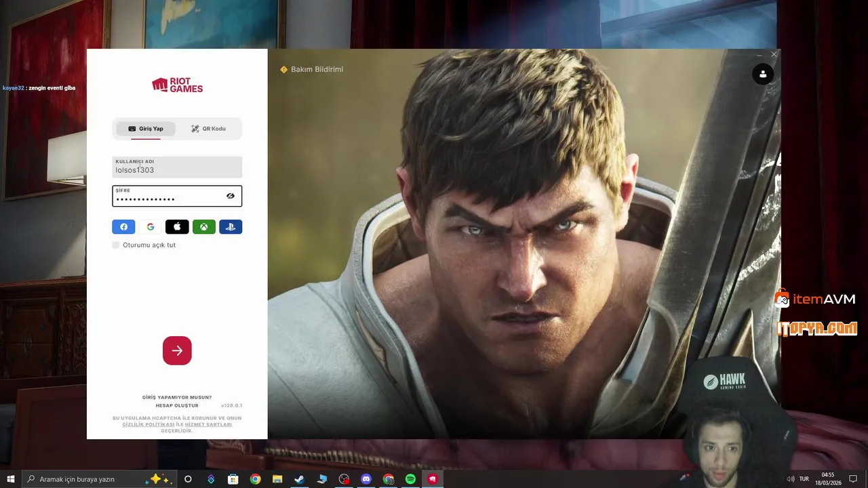Open the Windows Start menu
Viewport: 868px width, 488px height.
tap(11, 479)
